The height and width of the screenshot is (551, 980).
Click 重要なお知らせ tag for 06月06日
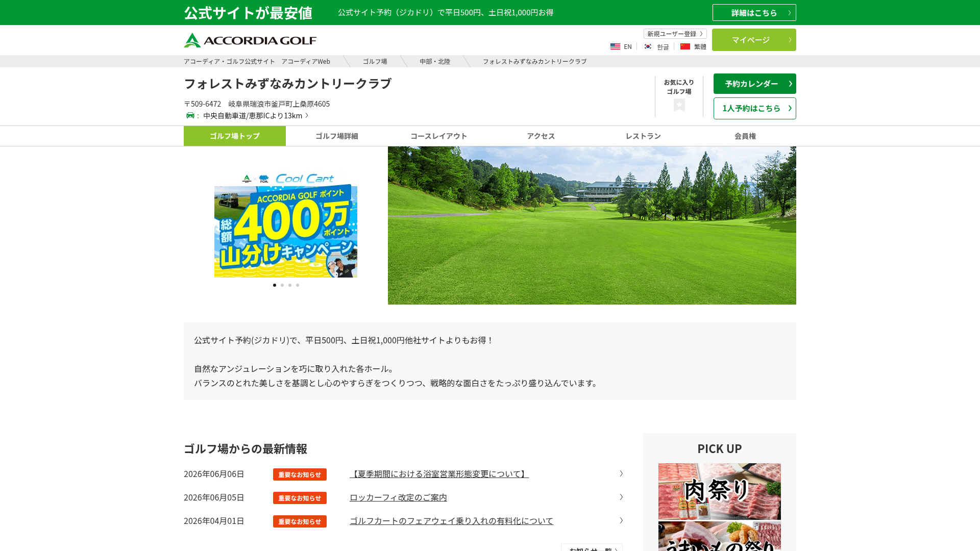(x=300, y=474)
